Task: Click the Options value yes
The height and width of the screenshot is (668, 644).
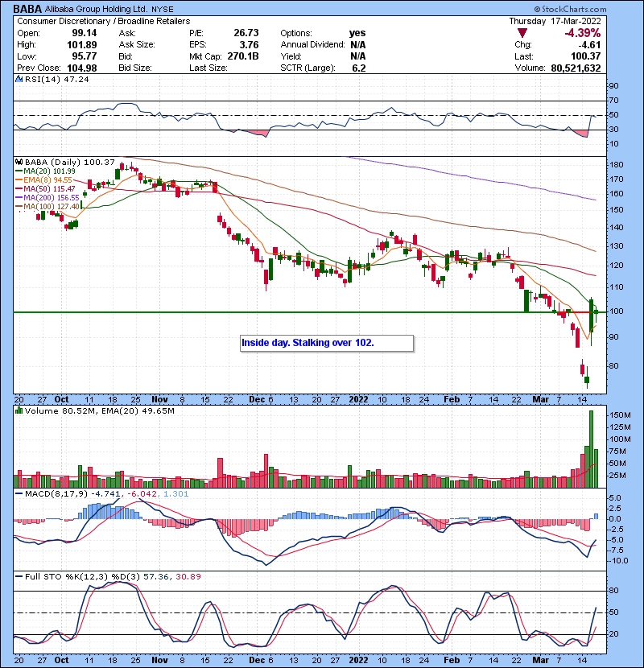Action: point(357,33)
